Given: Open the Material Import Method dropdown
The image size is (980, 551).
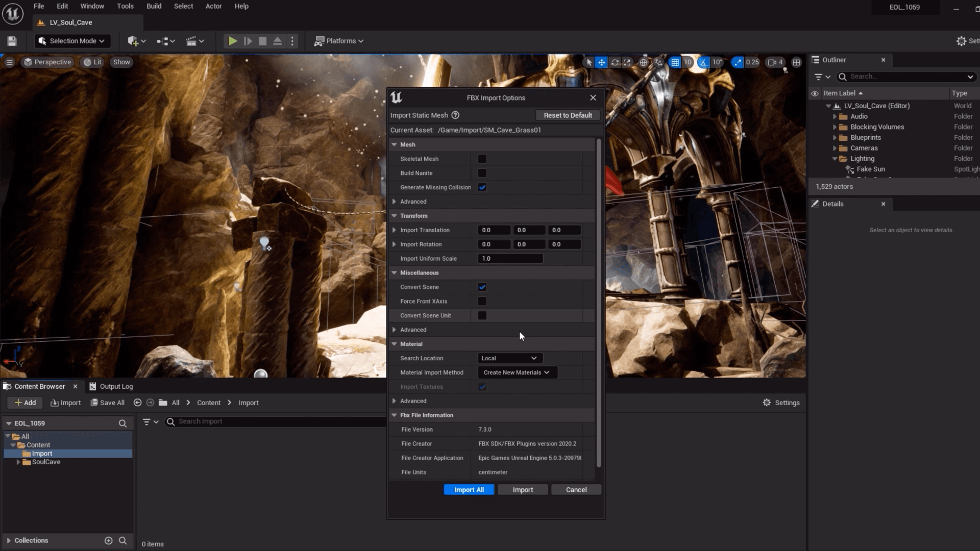Looking at the screenshot, I should [517, 372].
